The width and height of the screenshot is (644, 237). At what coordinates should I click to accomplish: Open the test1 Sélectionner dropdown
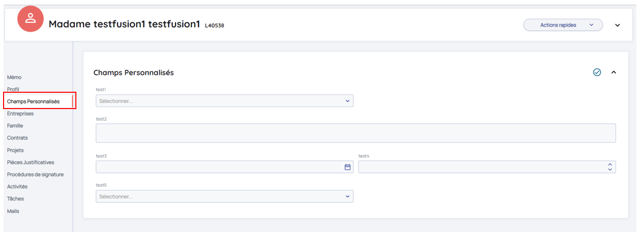224,101
